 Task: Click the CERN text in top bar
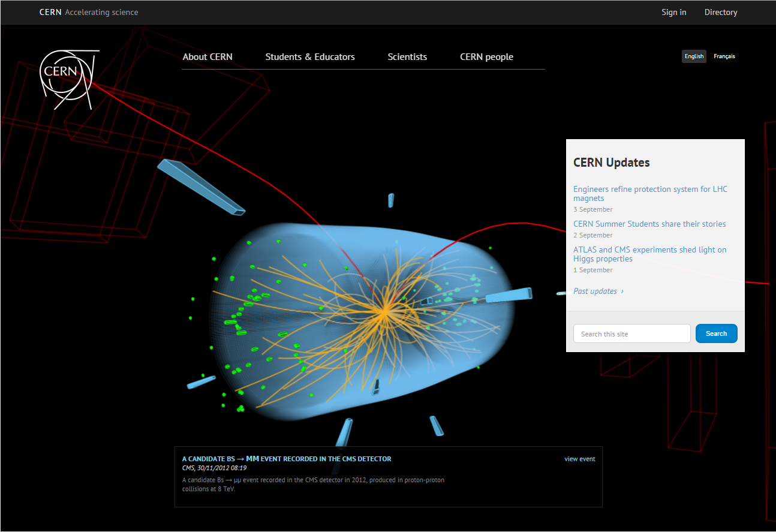click(x=50, y=12)
